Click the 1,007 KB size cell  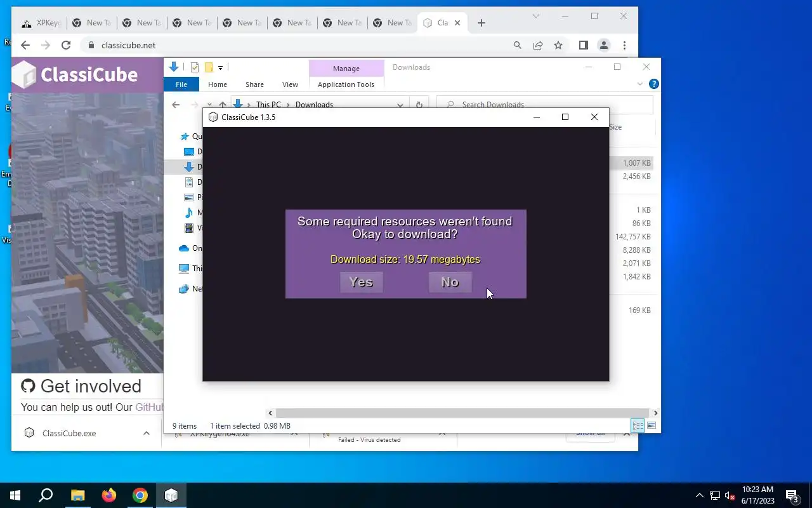pos(636,163)
